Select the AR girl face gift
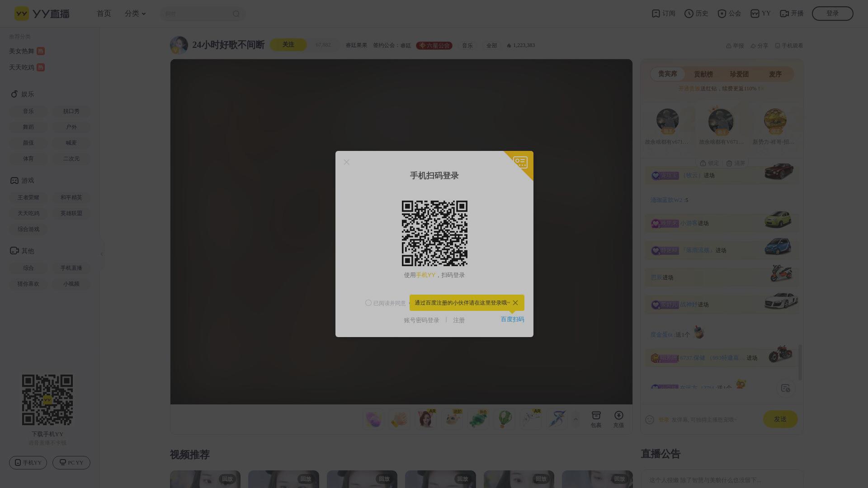Image resolution: width=868 pixels, height=488 pixels. point(425,419)
